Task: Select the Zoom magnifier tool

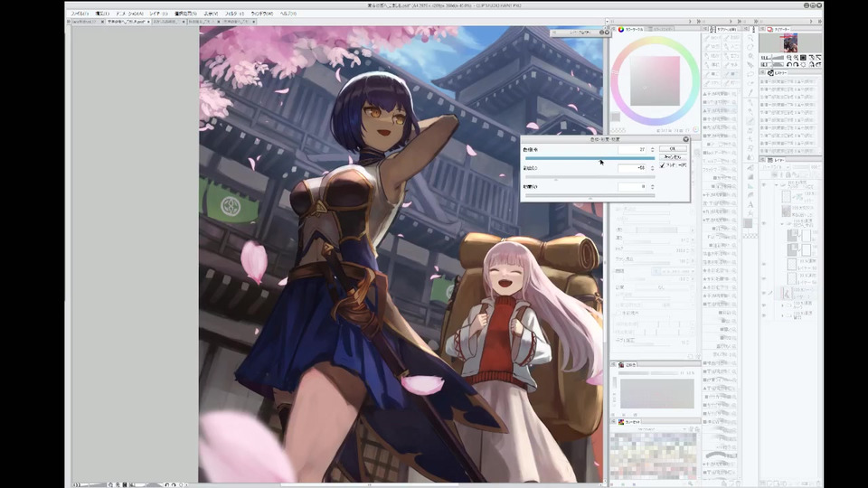Action: [750, 38]
